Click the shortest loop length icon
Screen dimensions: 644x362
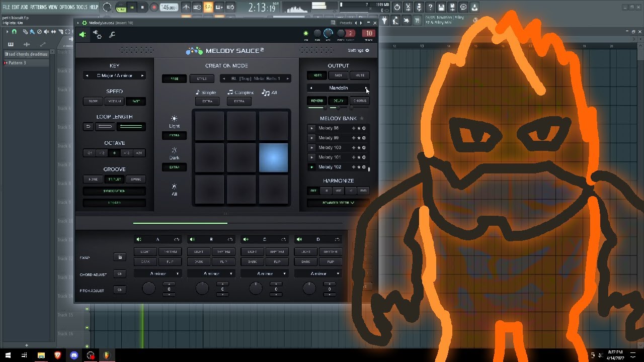coord(88,127)
